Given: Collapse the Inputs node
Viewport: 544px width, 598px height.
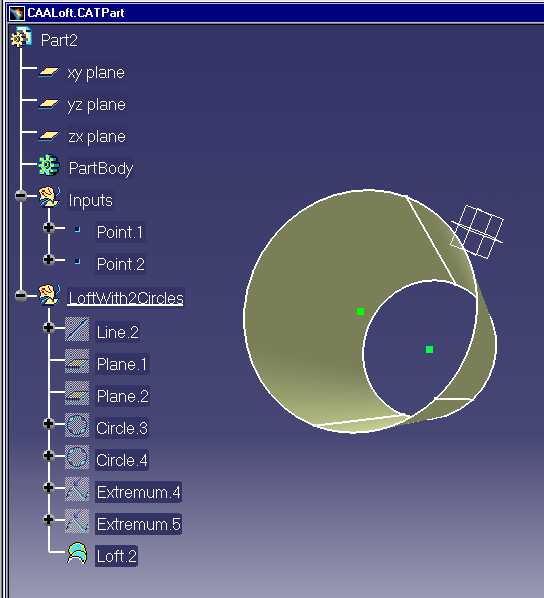Looking at the screenshot, I should point(21,196).
